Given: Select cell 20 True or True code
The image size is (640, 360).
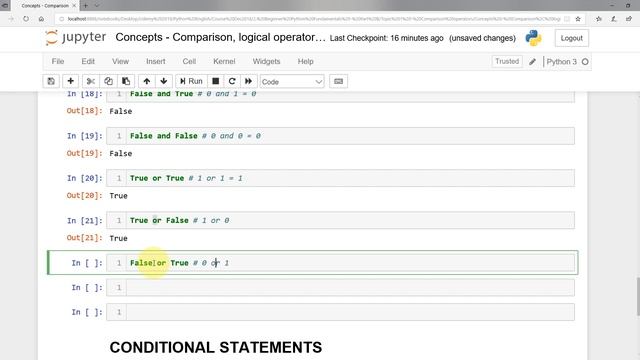Looking at the screenshot, I should pos(340,178).
